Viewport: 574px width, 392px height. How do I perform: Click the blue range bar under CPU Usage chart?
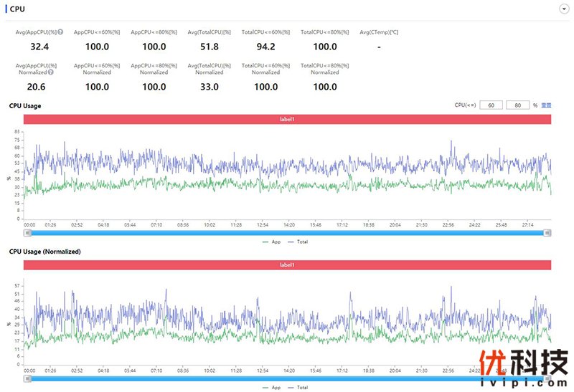tap(287, 233)
